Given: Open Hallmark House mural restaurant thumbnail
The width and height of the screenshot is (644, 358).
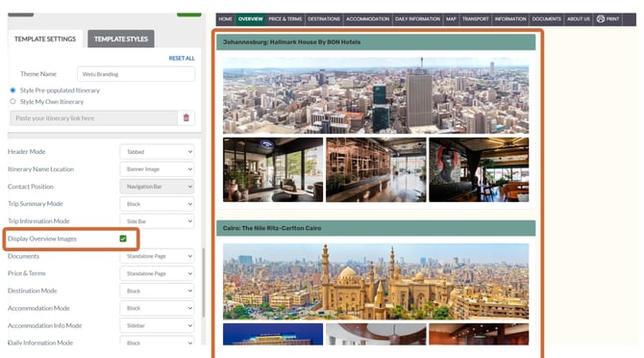Looking at the screenshot, I should pyautogui.click(x=479, y=169).
